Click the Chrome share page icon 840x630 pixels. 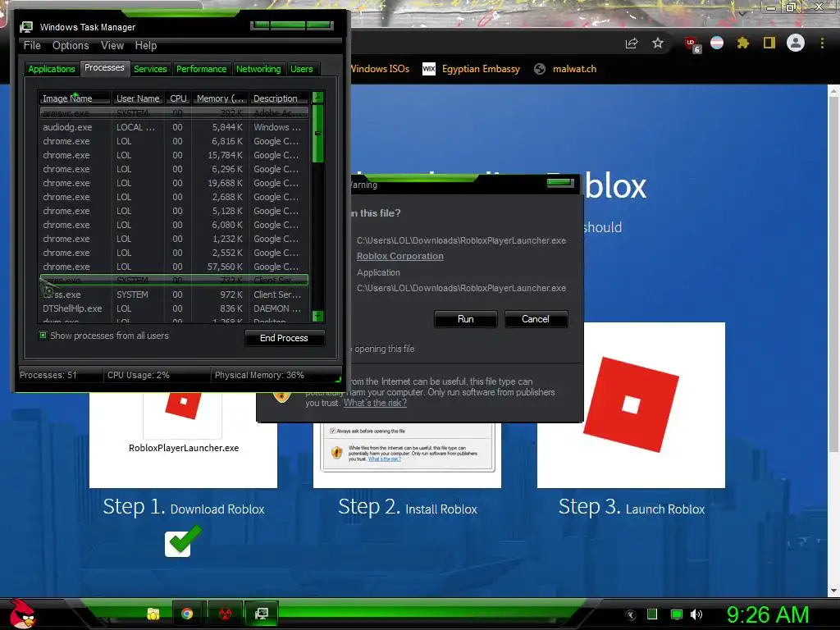(632, 43)
